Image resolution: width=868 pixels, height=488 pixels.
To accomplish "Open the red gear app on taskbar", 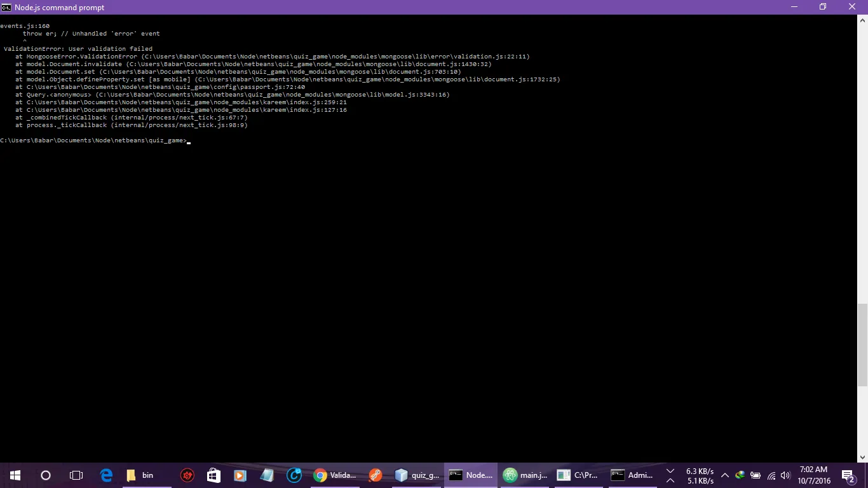I will (x=187, y=475).
